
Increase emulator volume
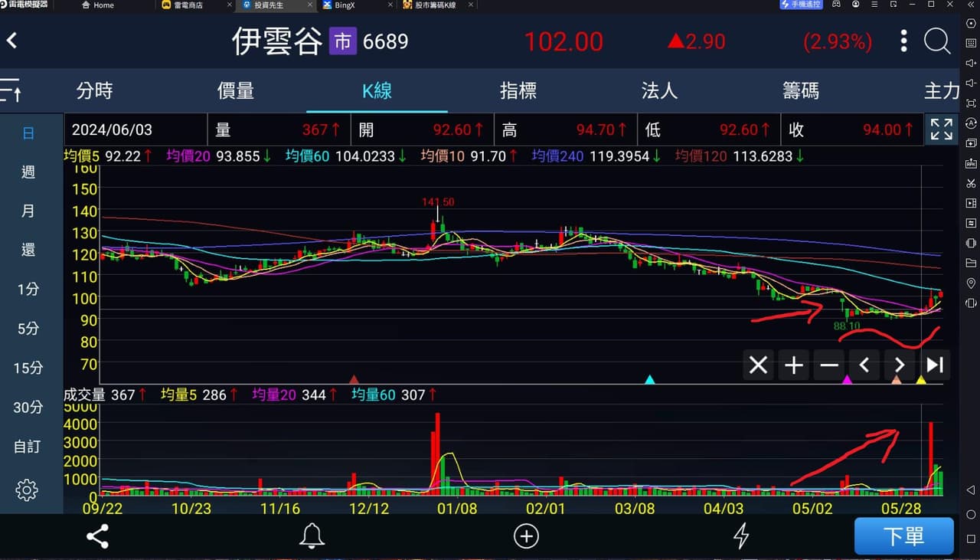971,63
